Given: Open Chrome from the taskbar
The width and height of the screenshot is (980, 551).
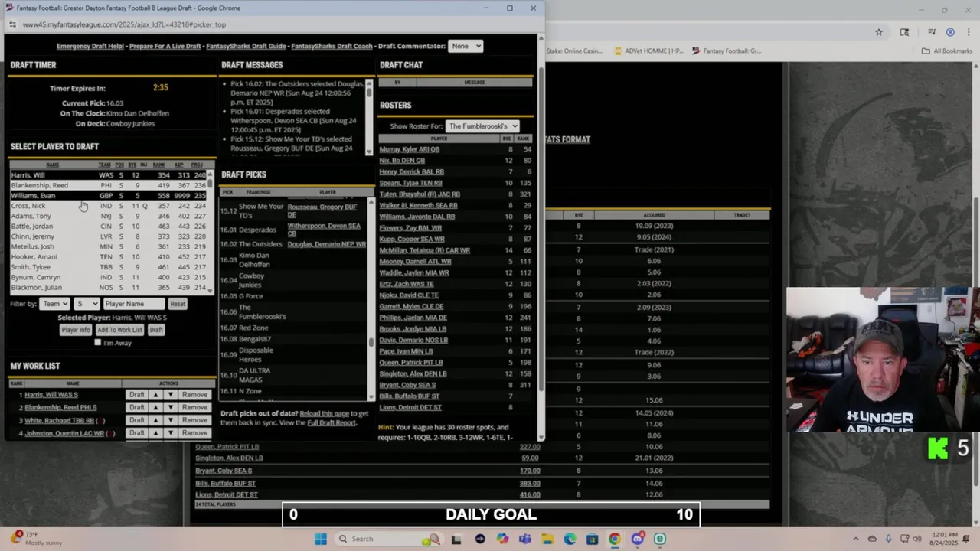Looking at the screenshot, I should click(x=615, y=539).
